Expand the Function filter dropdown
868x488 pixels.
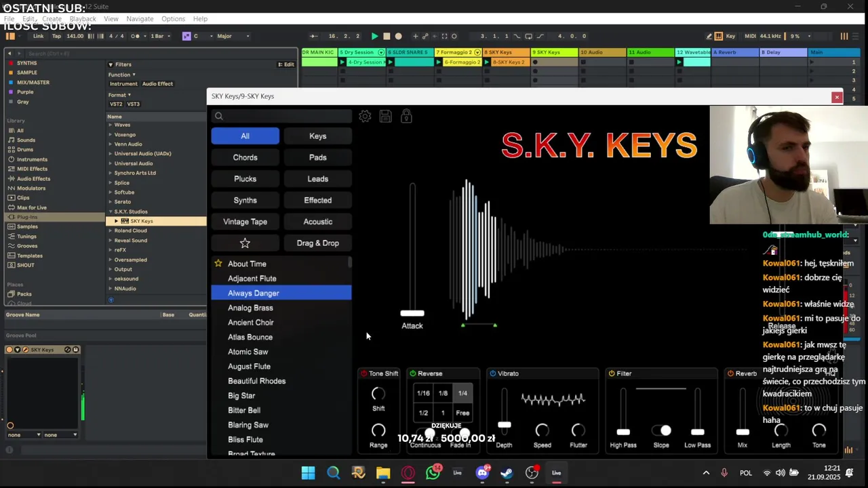(122, 75)
